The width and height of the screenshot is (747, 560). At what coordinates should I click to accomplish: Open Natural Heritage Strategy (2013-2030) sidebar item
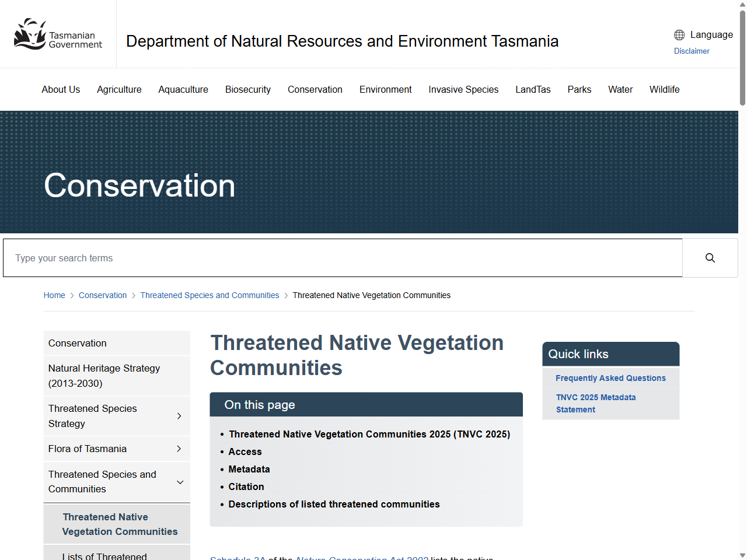point(117,376)
